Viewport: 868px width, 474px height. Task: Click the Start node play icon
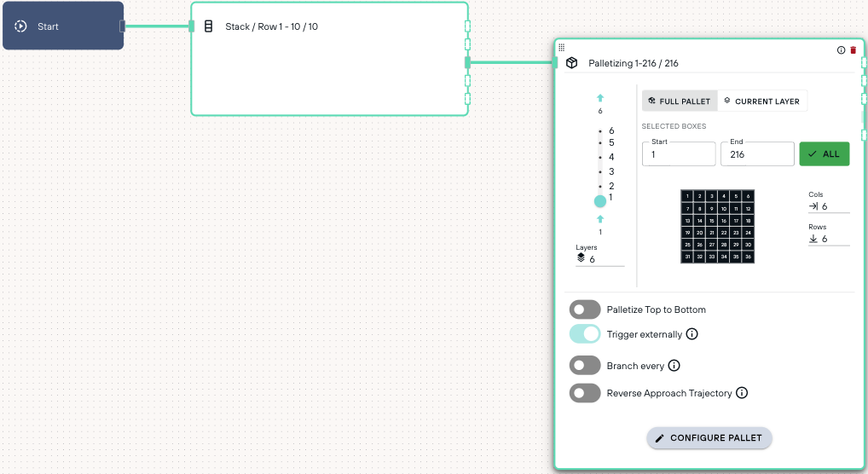[20, 26]
